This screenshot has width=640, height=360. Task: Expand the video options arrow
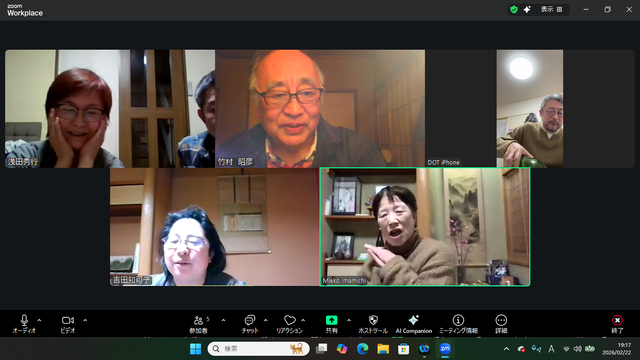click(85, 320)
